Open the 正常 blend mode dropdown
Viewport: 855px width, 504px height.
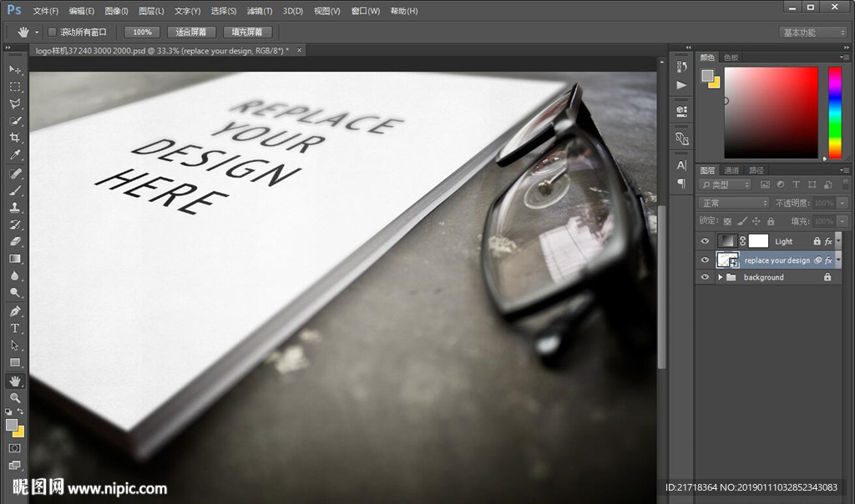[x=734, y=203]
